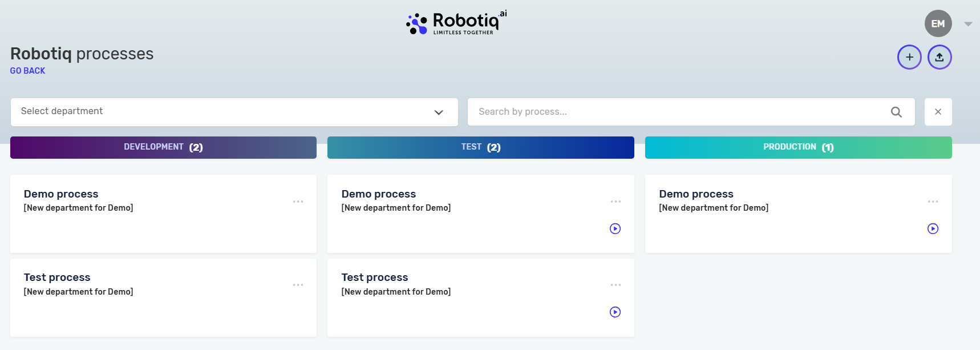This screenshot has width=980, height=350.
Task: Click the Search by process field
Action: click(x=691, y=112)
